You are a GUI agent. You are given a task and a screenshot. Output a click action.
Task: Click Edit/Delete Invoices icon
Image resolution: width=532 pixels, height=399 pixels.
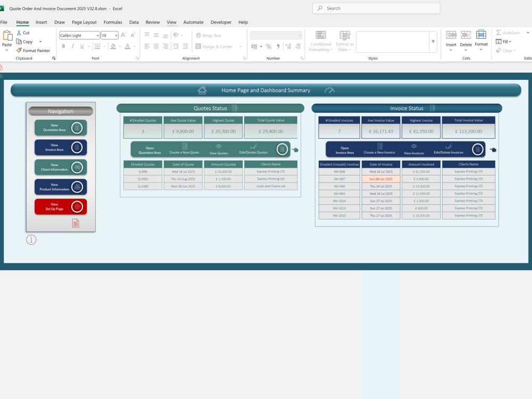coord(448,146)
